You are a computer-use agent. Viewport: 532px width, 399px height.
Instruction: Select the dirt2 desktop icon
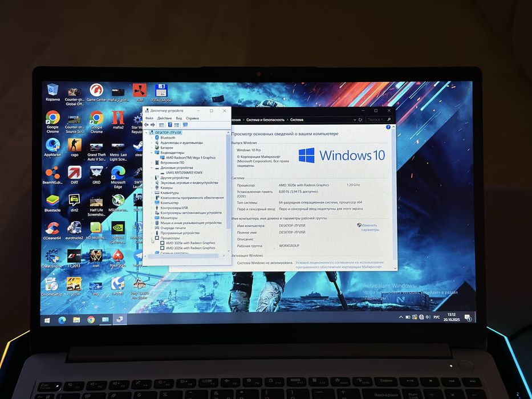pos(74,203)
